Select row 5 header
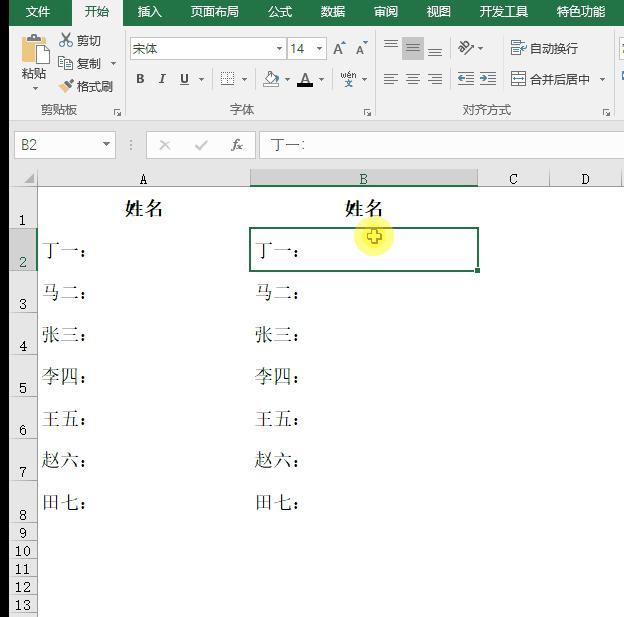 (x=23, y=376)
